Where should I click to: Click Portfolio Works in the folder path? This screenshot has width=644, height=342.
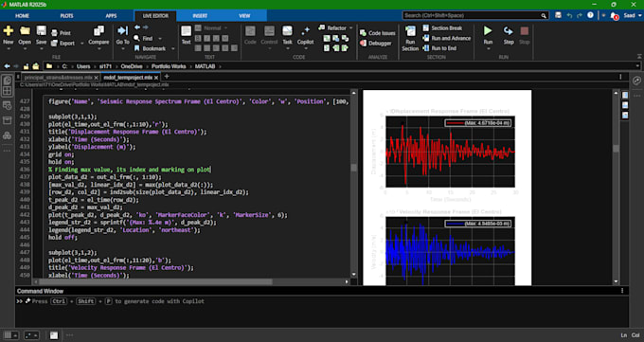pos(169,66)
